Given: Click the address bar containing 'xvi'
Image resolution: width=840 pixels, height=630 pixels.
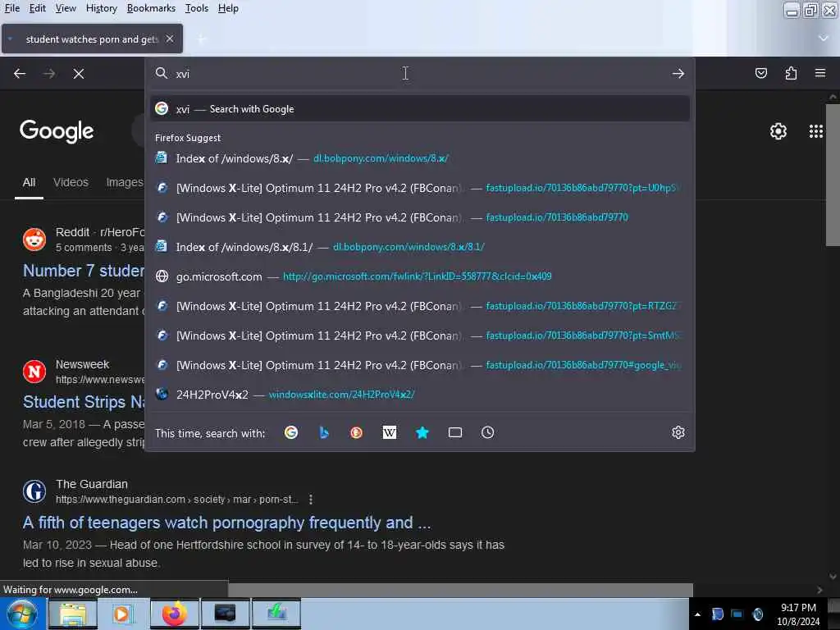Looking at the screenshot, I should pyautogui.click(x=419, y=73).
